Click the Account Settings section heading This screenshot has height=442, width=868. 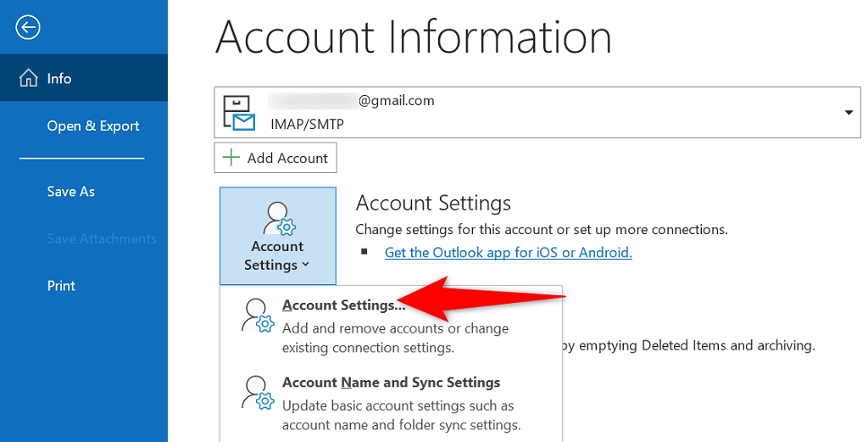(433, 204)
